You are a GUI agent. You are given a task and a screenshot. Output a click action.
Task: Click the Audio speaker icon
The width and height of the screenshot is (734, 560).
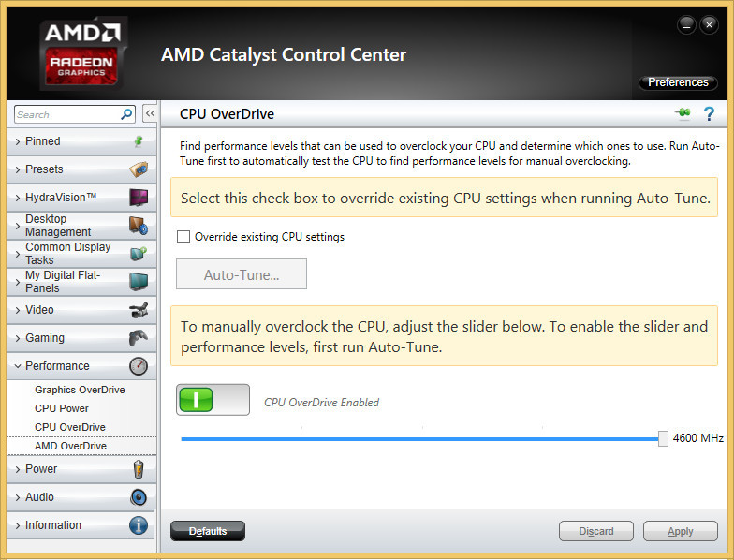pyautogui.click(x=139, y=497)
